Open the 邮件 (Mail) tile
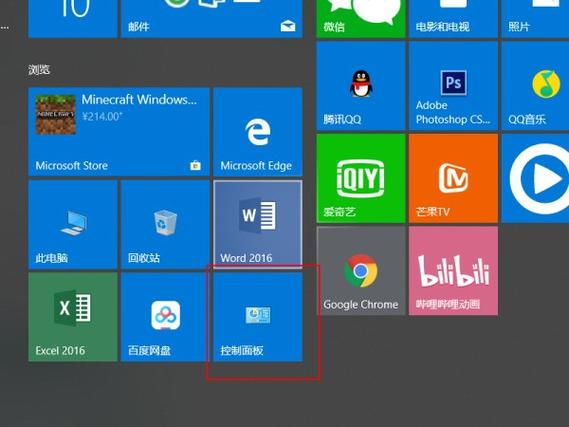This screenshot has height=427, width=569. (212, 19)
